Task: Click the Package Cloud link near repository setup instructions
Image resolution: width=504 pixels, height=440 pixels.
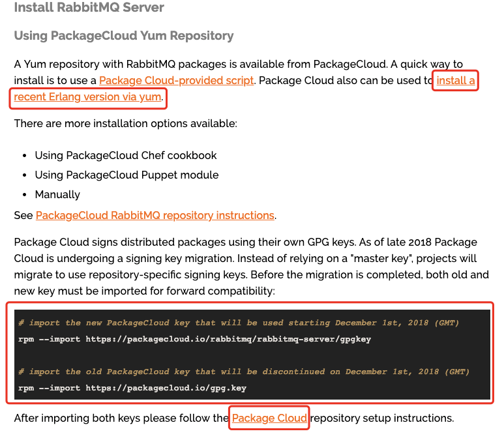Action: 269,418
